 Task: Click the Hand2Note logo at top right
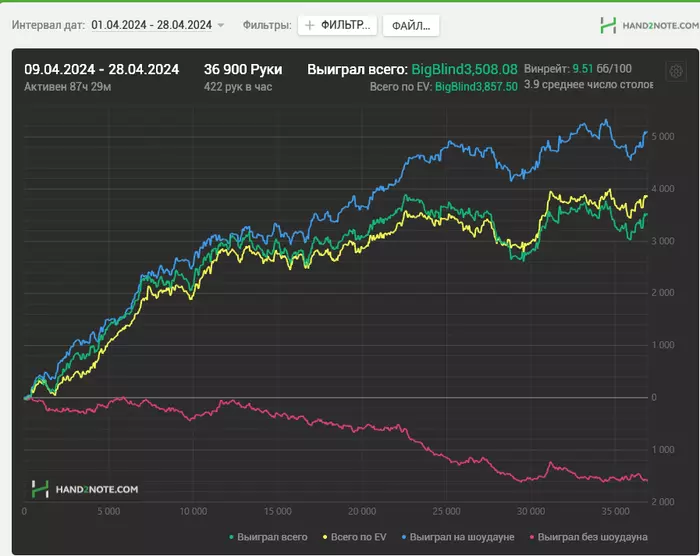pyautogui.click(x=649, y=25)
